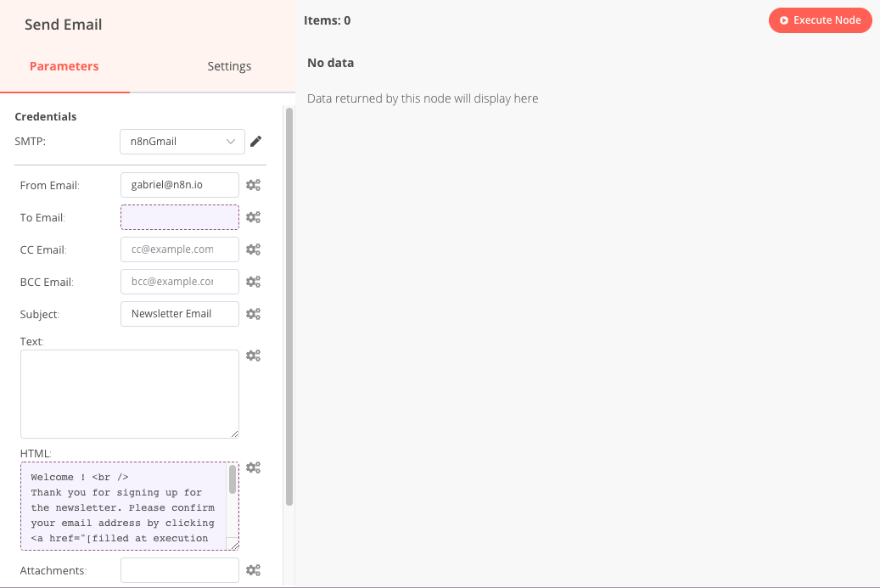Screen dimensions: 880x588
Task: Open parameter options gear for Subject
Action: pyautogui.click(x=253, y=313)
